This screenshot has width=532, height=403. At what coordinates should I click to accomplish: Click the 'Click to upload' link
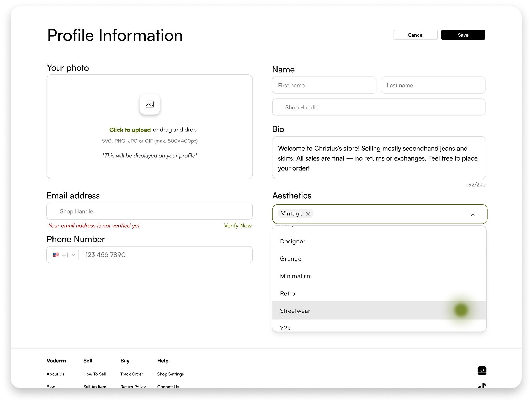point(130,130)
